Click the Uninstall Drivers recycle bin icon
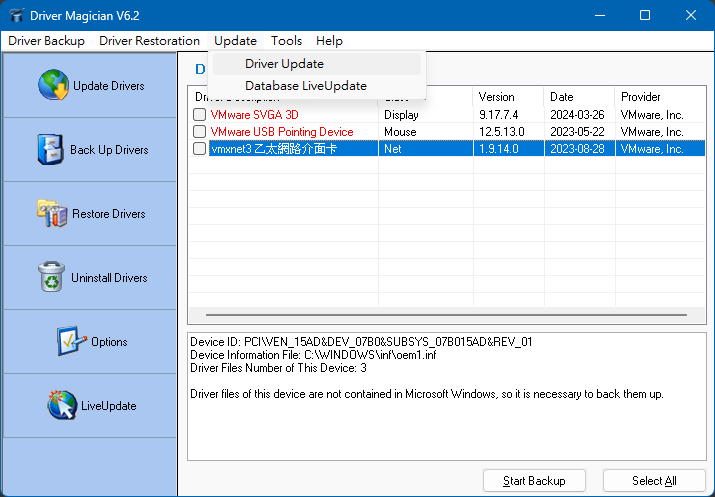715x497 pixels. (50, 278)
